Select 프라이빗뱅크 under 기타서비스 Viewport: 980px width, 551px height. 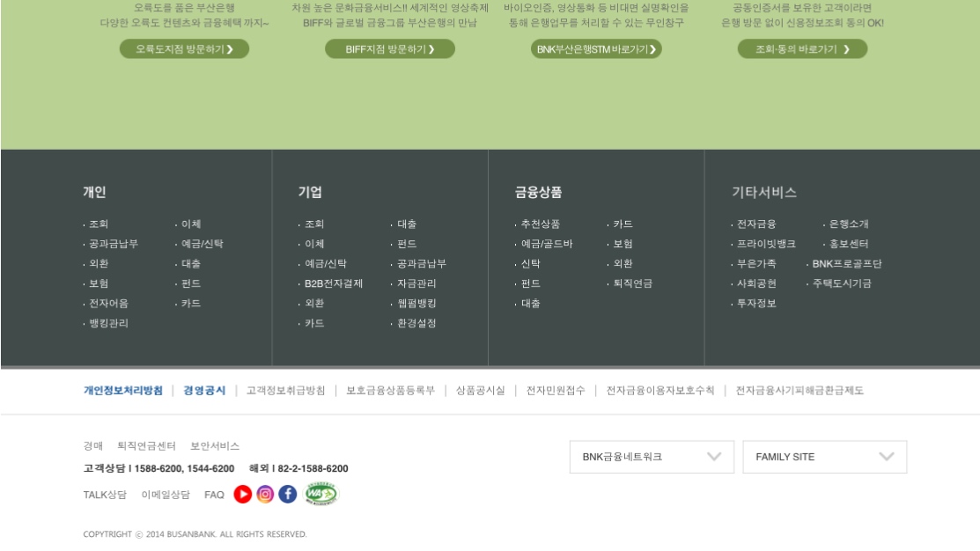point(766,244)
